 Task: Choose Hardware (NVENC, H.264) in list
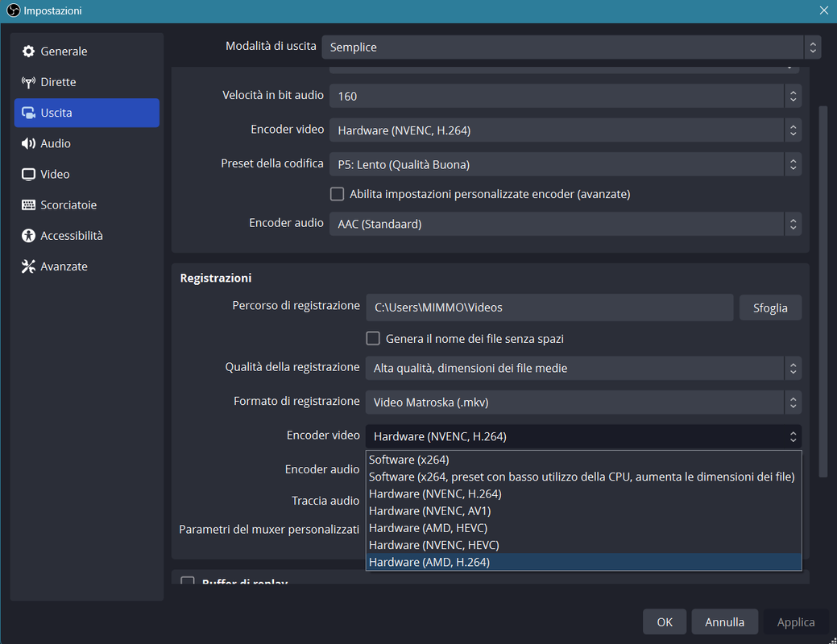(x=583, y=493)
